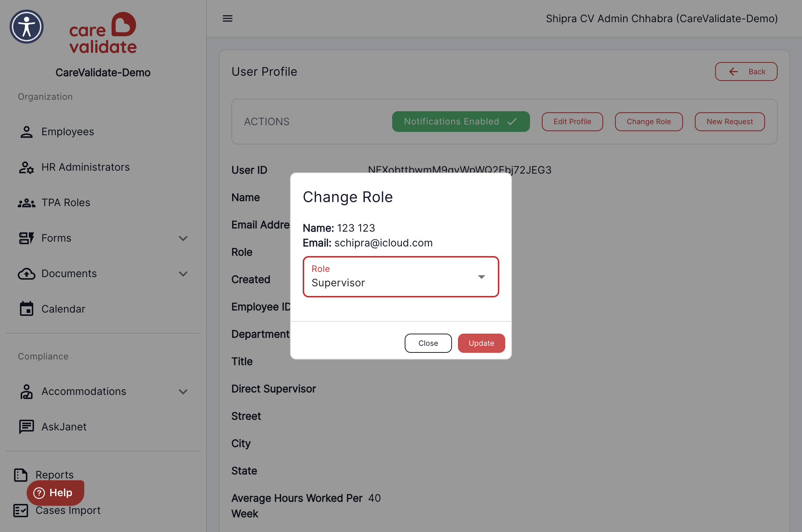Expand the Forms submenu chevron
The width and height of the screenshot is (802, 532).
click(x=183, y=238)
